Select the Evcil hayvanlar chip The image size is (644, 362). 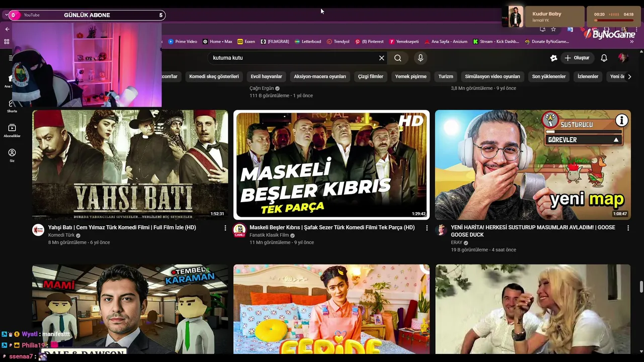click(x=266, y=76)
